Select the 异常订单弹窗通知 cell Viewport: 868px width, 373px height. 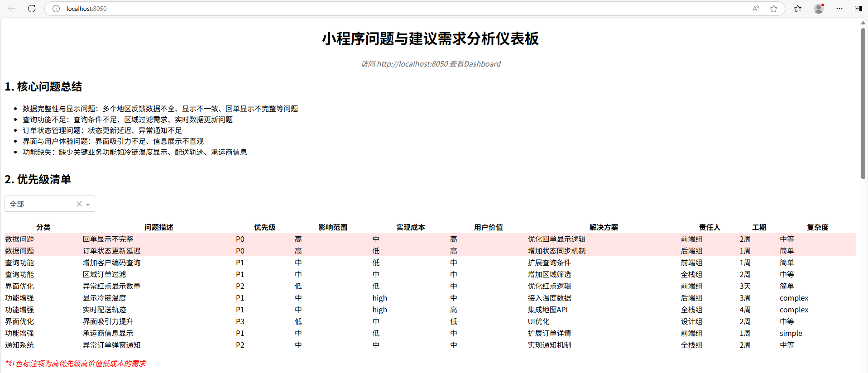click(x=158, y=345)
